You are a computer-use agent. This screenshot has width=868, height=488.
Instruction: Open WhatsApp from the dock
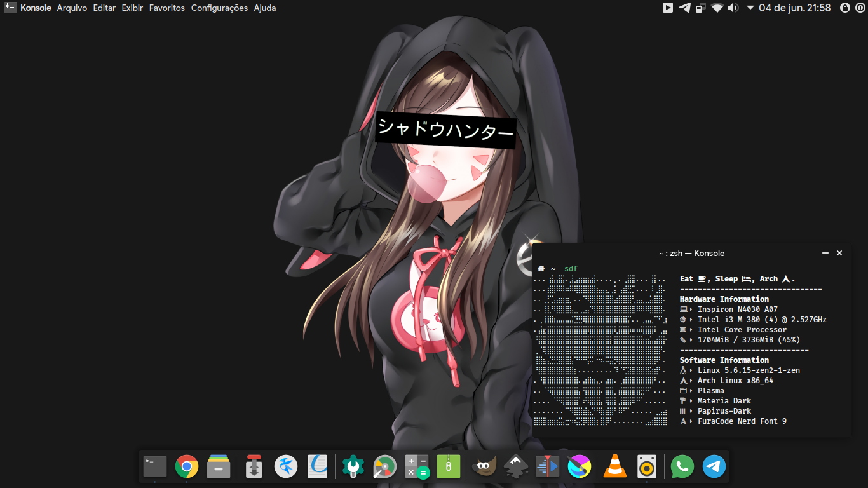coord(682,467)
